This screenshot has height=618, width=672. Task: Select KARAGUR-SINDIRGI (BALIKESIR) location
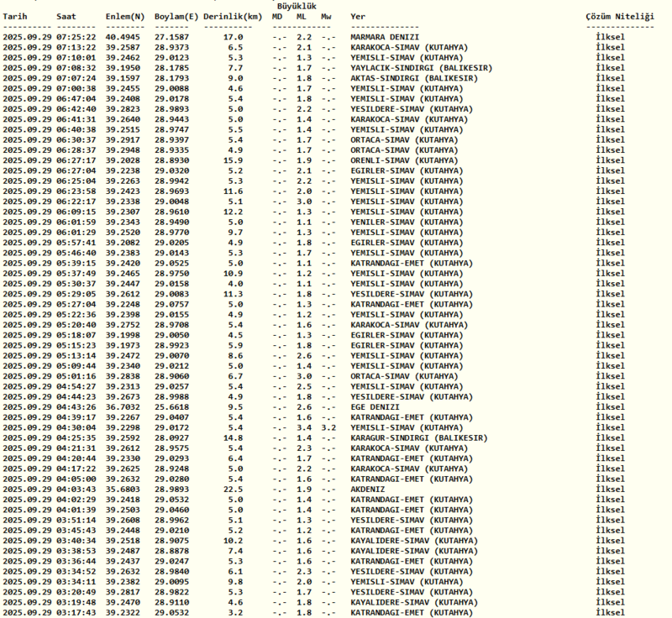click(419, 438)
